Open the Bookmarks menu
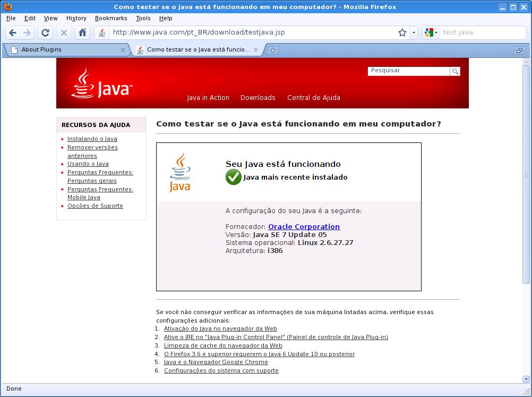Screen dimensions: 532x397 click(111, 19)
